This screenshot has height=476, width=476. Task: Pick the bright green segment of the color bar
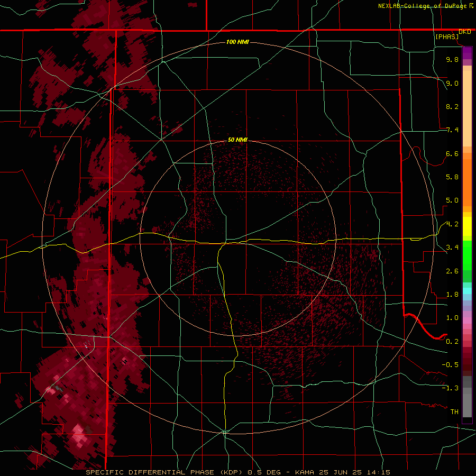click(467, 256)
